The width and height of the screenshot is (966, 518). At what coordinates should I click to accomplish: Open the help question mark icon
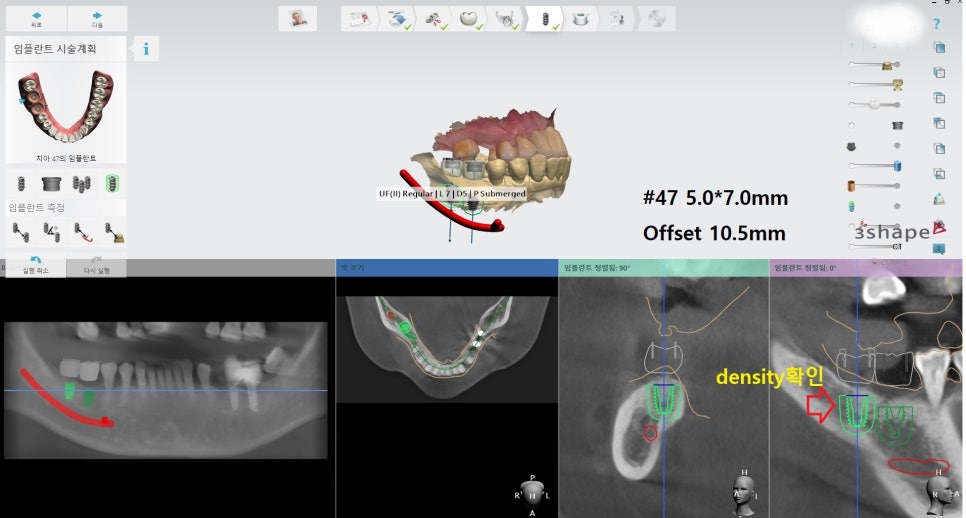(937, 24)
